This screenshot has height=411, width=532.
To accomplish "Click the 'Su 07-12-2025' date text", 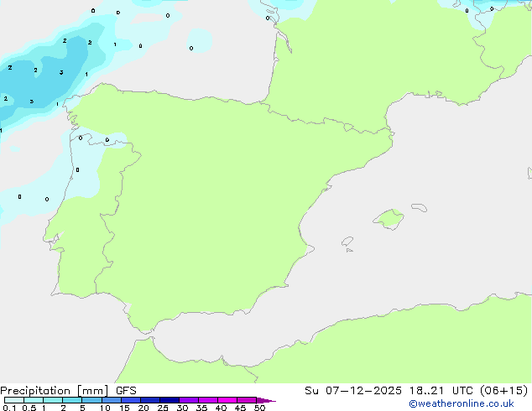I will click(x=353, y=391).
